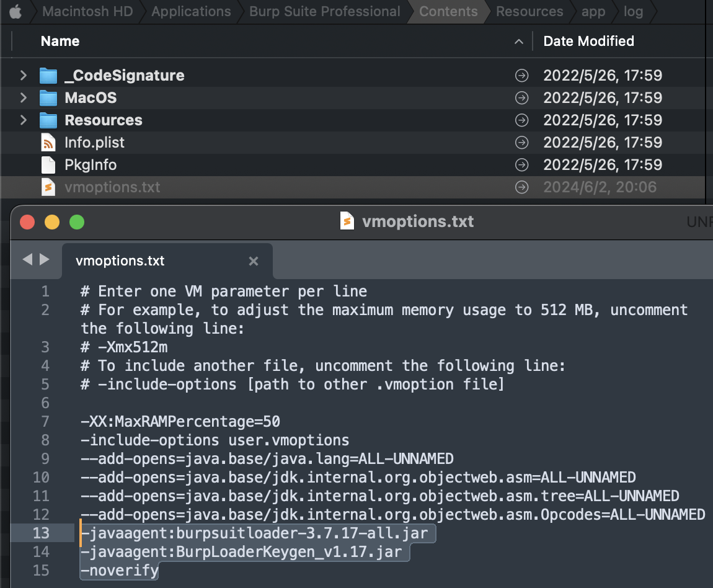Close the vmoptions.txt tab

(254, 261)
